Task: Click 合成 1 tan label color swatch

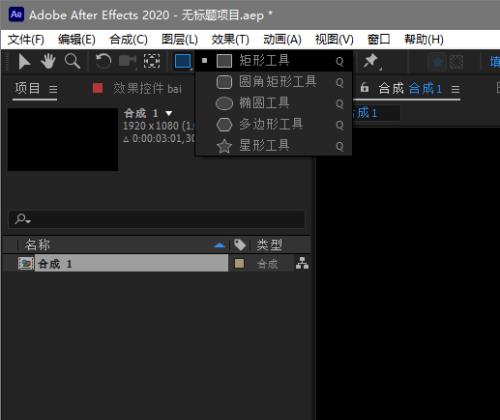Action: click(239, 264)
